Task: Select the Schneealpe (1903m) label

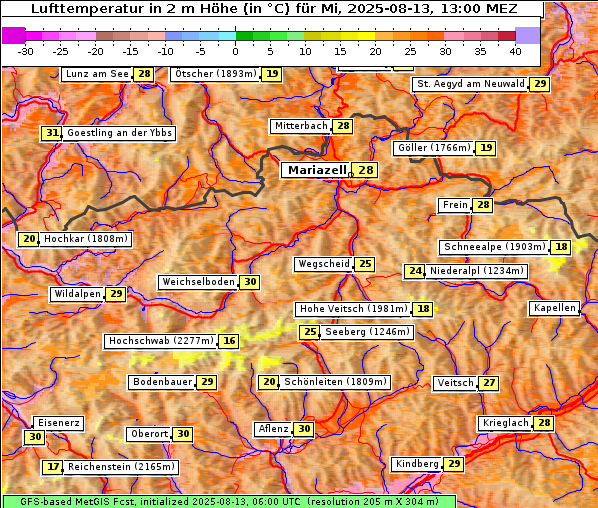Action: (x=495, y=247)
